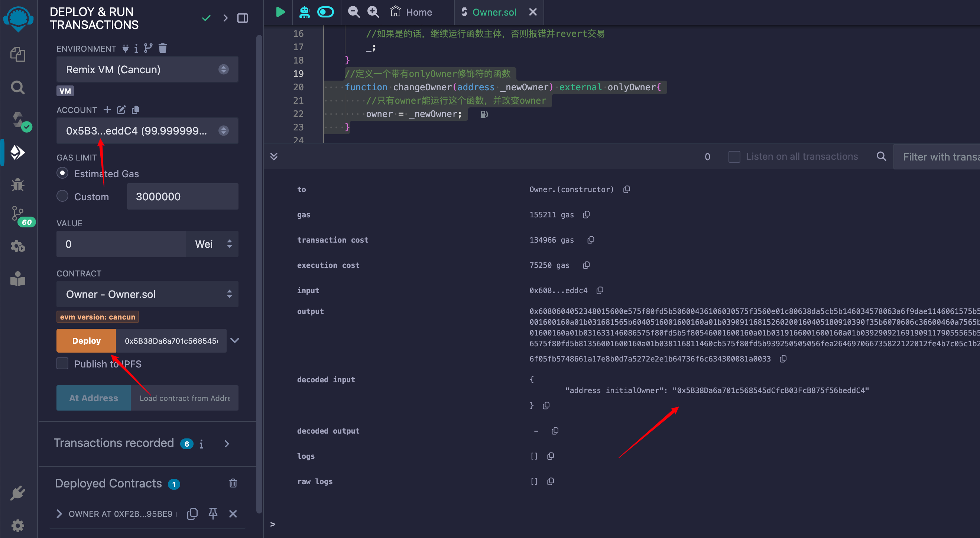Create a new account with plus icon
Screen dimensions: 980x538
coord(107,110)
